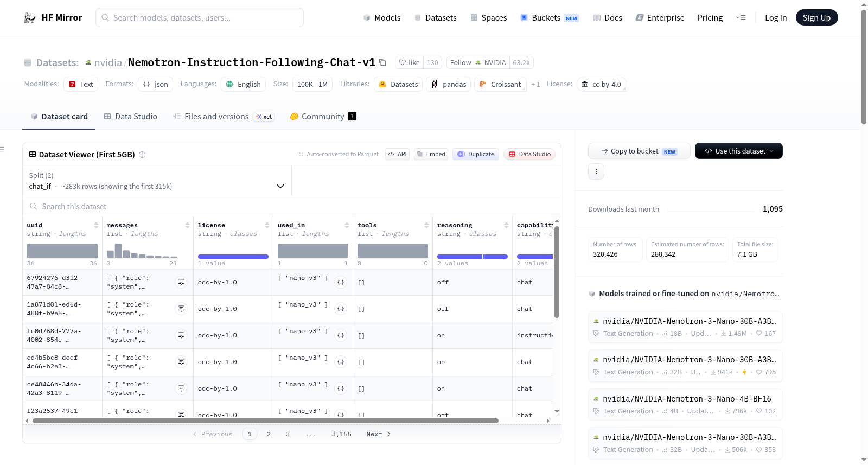
Task: Open Enterprise page
Action: pos(660,17)
